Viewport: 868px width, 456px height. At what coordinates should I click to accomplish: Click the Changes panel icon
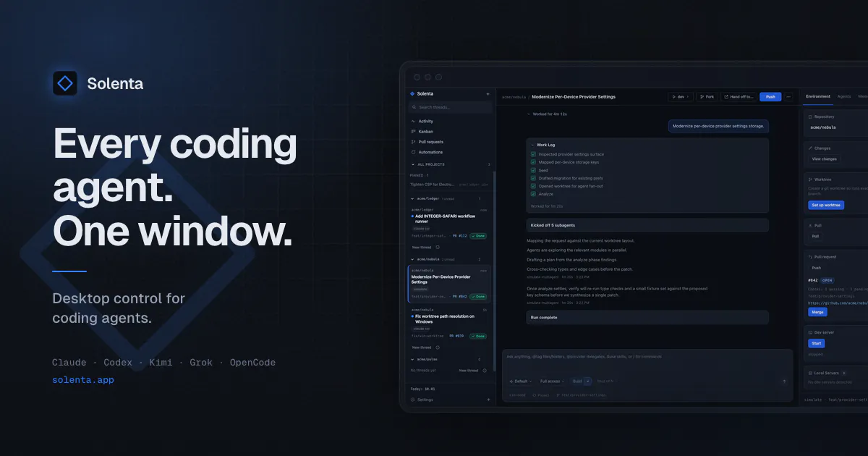(x=809, y=148)
